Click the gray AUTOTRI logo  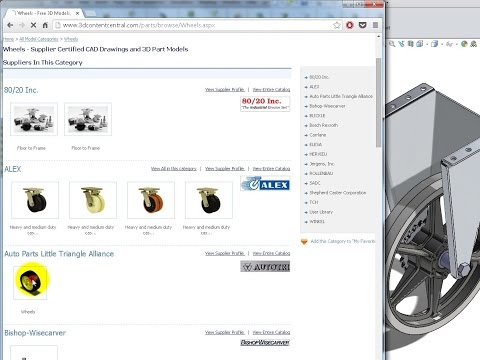tap(265, 267)
